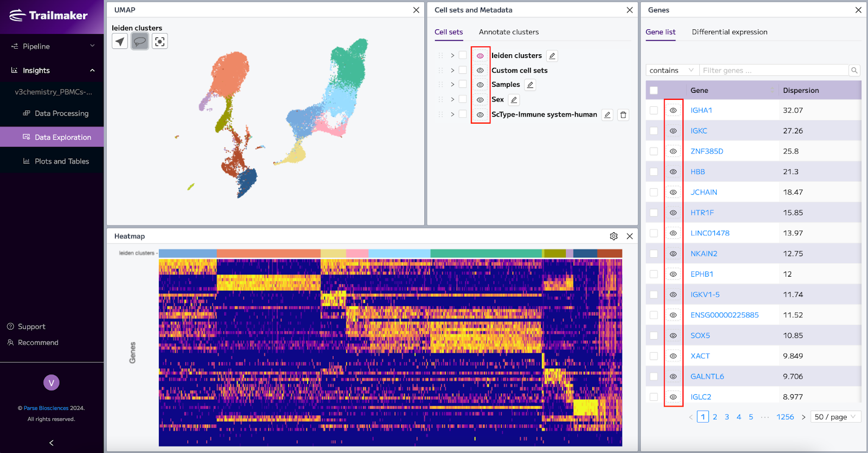Click the pointer arrow tool in UMAP
The height and width of the screenshot is (453, 868).
pos(120,41)
